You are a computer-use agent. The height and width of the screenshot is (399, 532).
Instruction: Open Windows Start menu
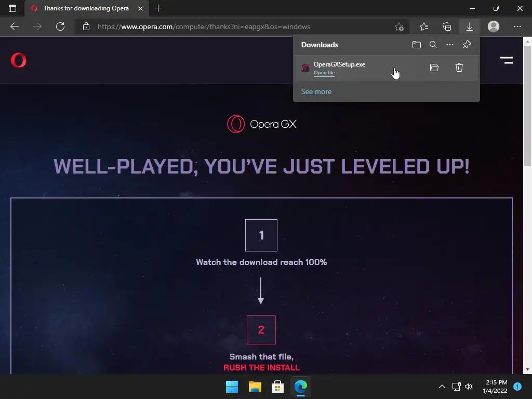[232, 387]
